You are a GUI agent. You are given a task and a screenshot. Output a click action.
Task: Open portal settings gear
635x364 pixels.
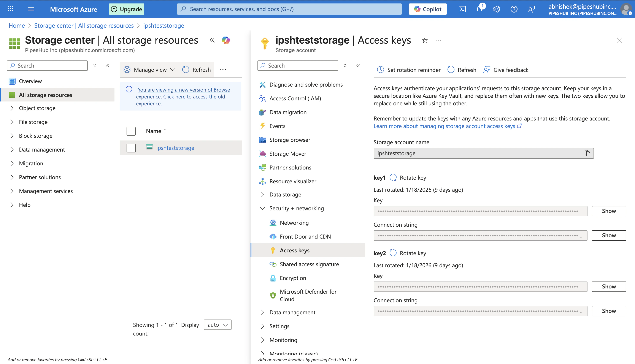(497, 9)
